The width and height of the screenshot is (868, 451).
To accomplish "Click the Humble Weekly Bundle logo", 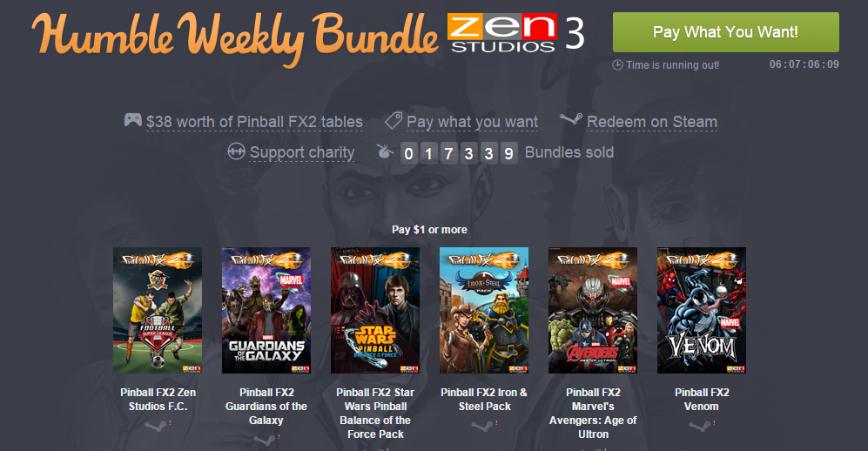I will coord(235,37).
